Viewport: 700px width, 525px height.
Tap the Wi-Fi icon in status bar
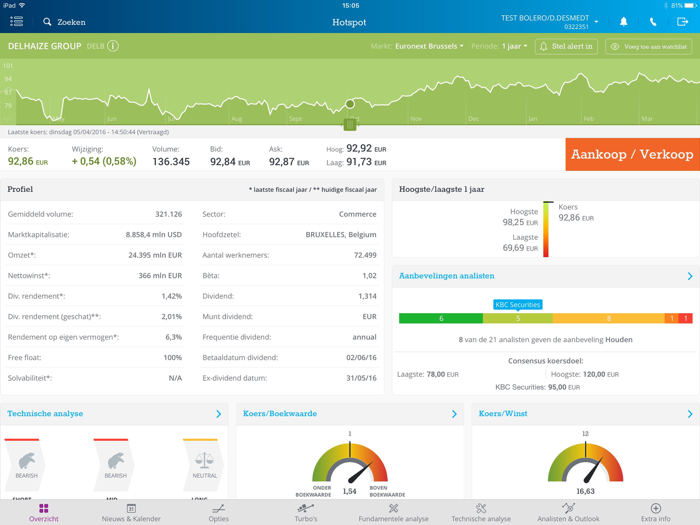click(22, 5)
